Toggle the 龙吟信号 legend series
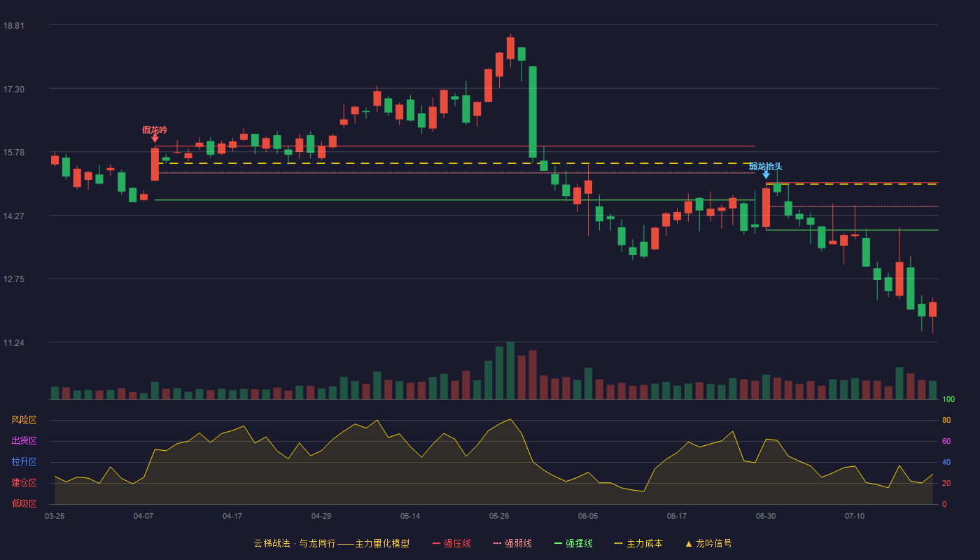The width and height of the screenshot is (980, 560). click(x=708, y=543)
